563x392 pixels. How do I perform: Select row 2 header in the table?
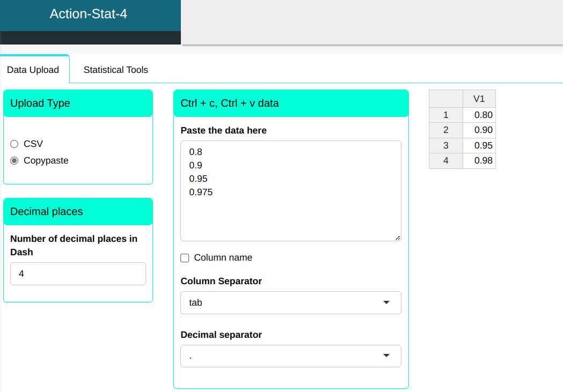(445, 130)
